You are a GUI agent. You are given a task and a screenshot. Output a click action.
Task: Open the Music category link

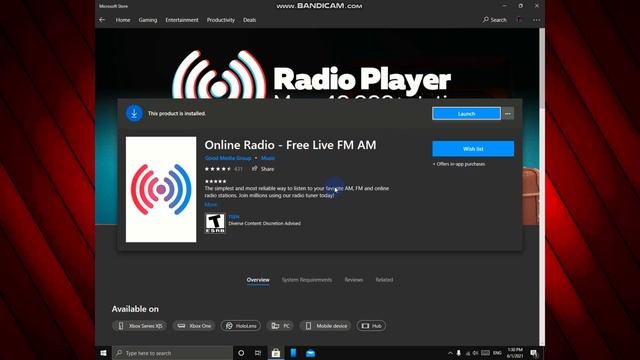click(268, 158)
